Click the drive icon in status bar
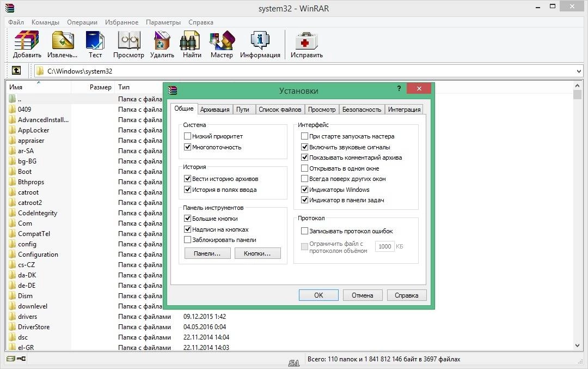This screenshot has height=369, width=588. pos(10,359)
